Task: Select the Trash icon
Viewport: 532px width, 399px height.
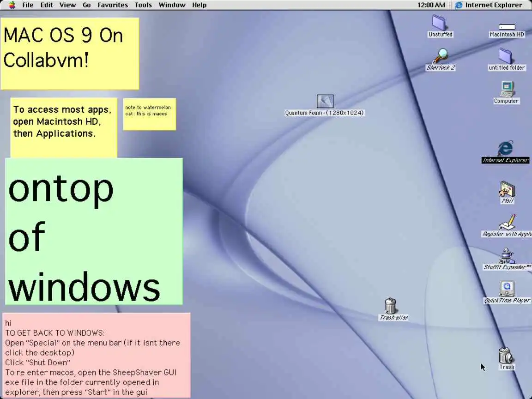Action: coord(506,355)
